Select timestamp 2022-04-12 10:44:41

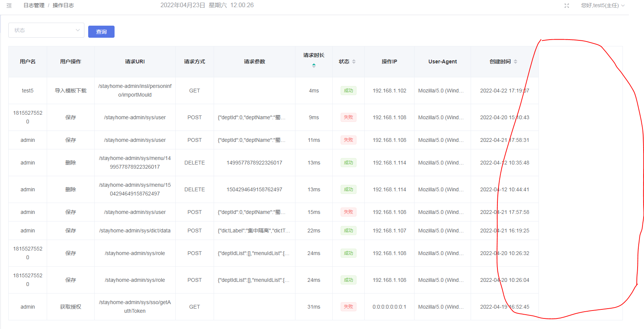point(505,189)
